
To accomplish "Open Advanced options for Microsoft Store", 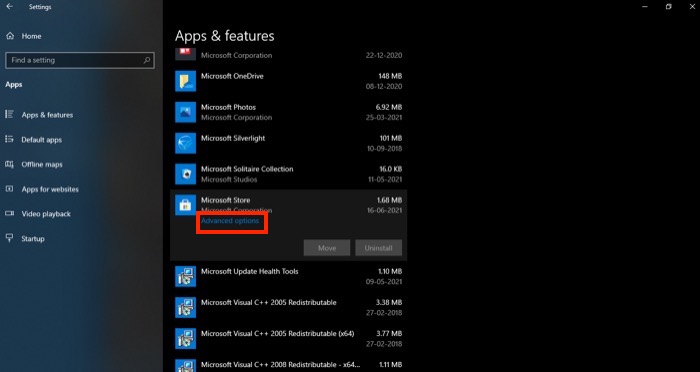I will point(230,221).
